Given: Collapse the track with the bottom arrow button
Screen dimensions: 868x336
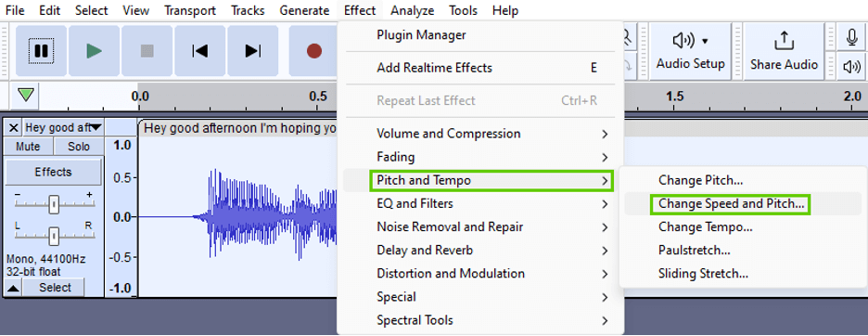Looking at the screenshot, I should click(14, 287).
